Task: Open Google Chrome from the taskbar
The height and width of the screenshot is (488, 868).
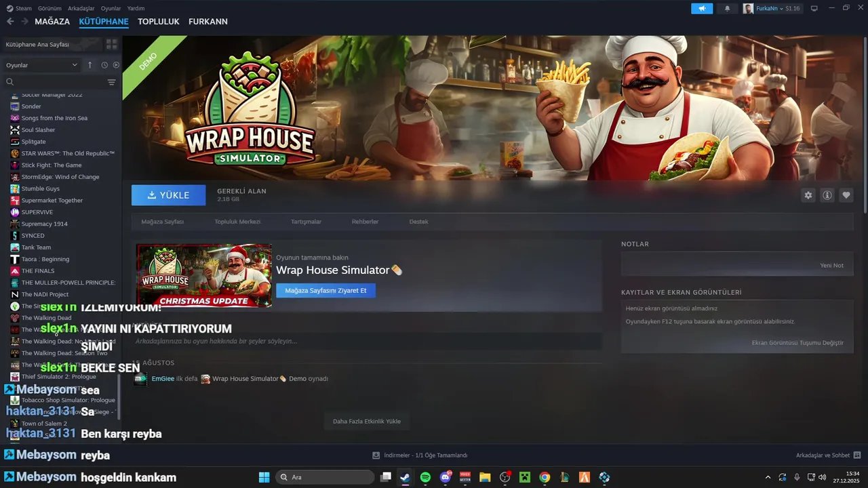Action: [545, 477]
